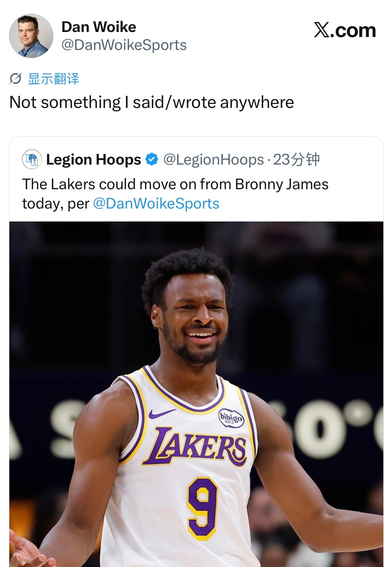Show translation via 显示翻译 link
This screenshot has width=392, height=567.
(54, 79)
